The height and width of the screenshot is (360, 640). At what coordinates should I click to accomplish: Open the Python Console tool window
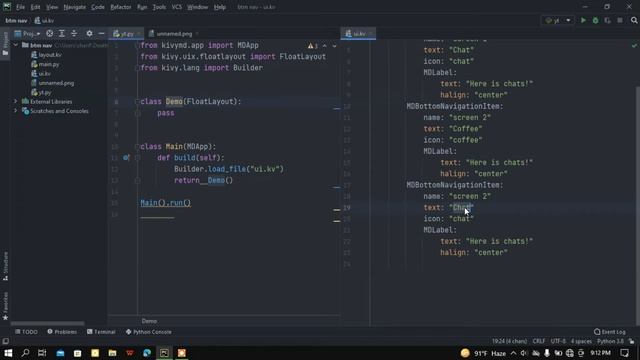149,332
